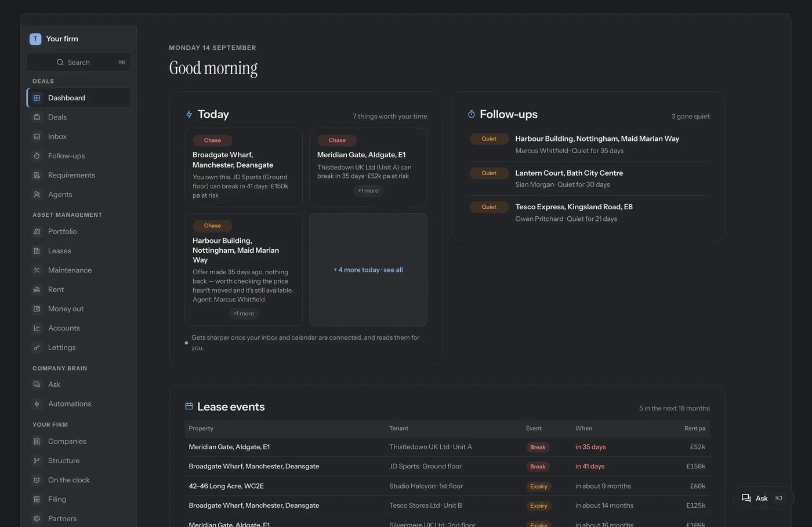The height and width of the screenshot is (527, 812).
Task: Click the Portfolio building icon
Action: click(37, 231)
